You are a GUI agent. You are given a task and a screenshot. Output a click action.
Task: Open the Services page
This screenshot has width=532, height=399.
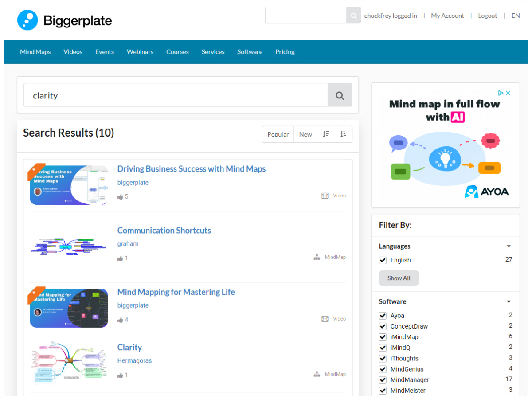click(213, 52)
